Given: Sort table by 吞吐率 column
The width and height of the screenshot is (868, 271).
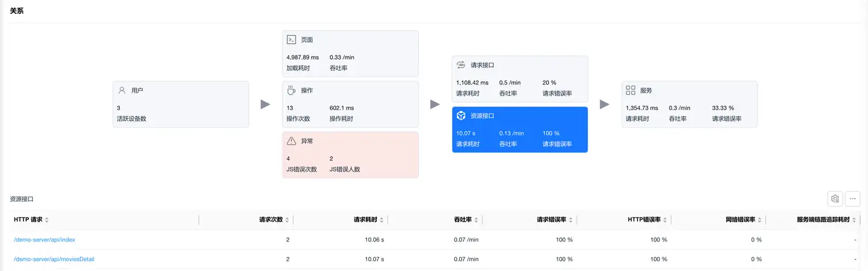Looking at the screenshot, I should (477, 220).
